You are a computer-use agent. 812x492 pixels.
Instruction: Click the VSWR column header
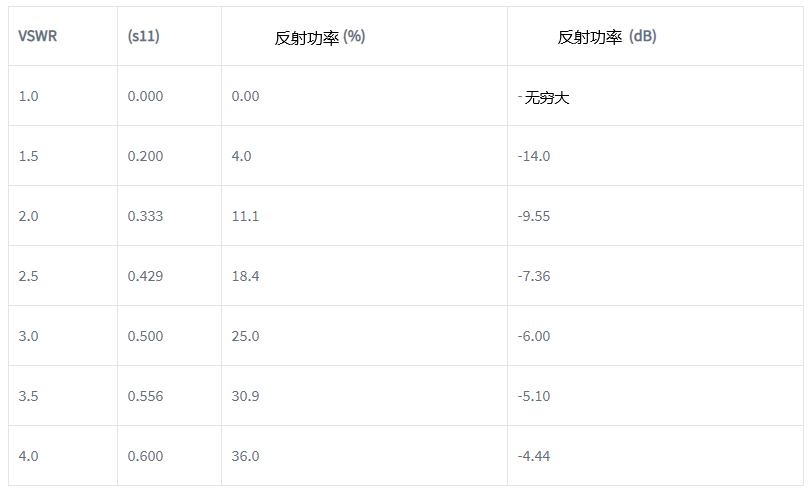35,36
